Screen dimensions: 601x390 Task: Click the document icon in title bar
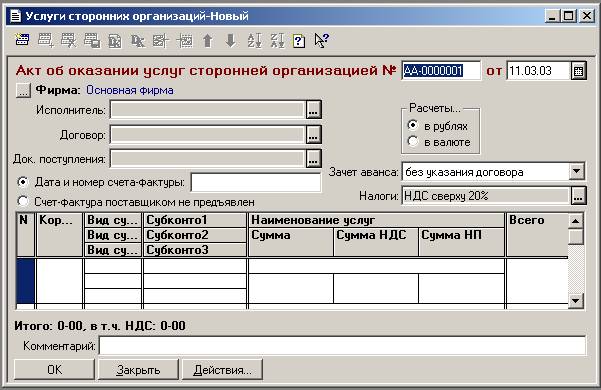click(x=15, y=16)
